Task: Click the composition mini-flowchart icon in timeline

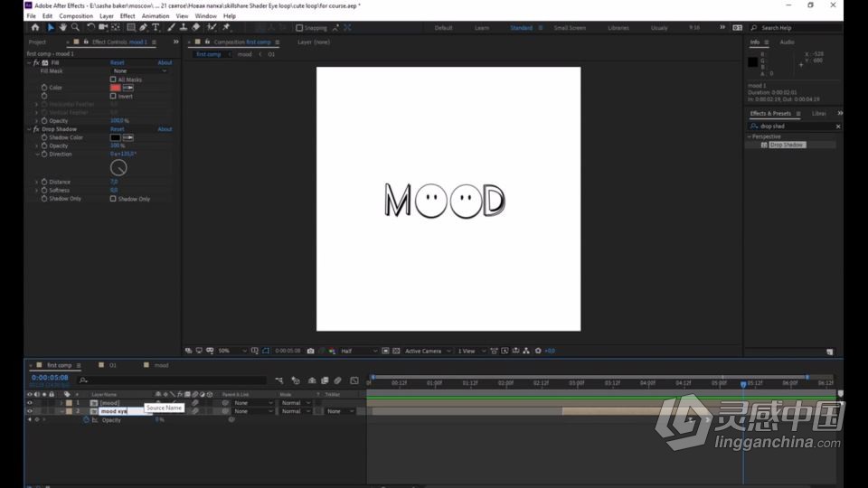Action: coord(279,380)
